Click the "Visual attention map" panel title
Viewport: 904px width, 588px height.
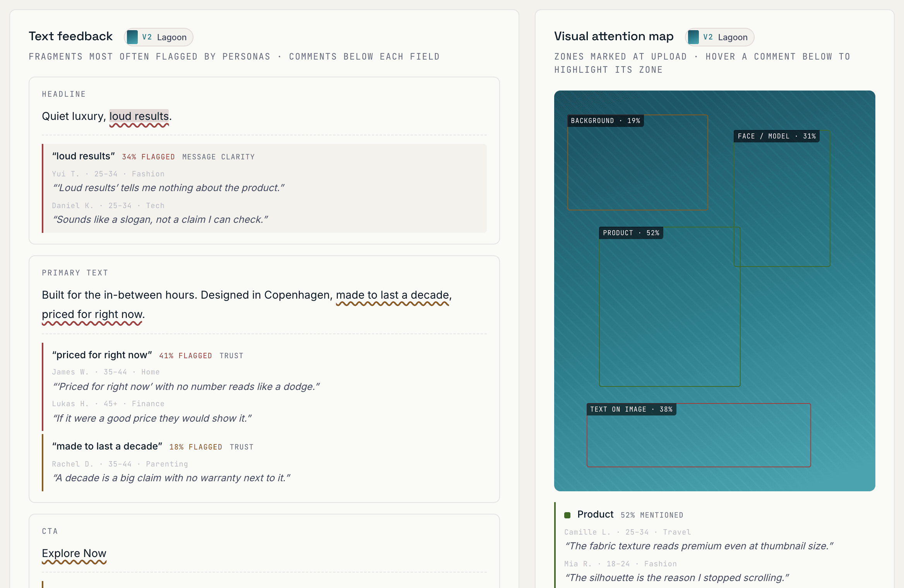tap(614, 36)
